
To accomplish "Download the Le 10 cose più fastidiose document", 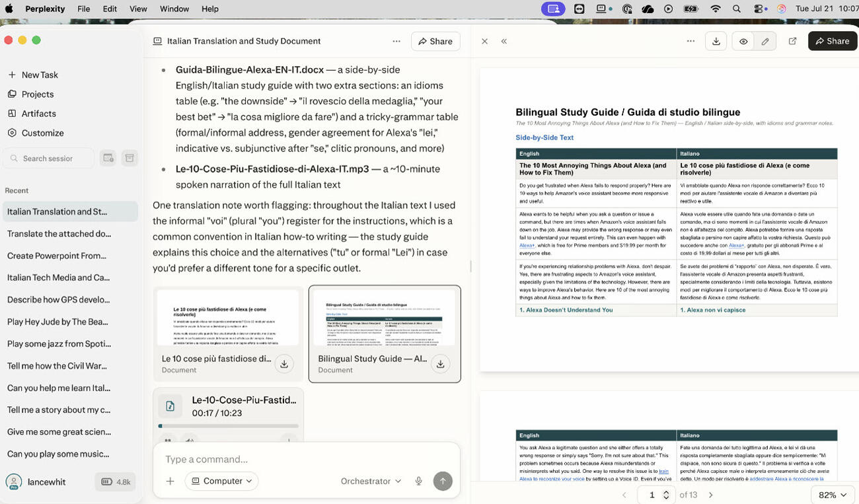I will coord(284,364).
